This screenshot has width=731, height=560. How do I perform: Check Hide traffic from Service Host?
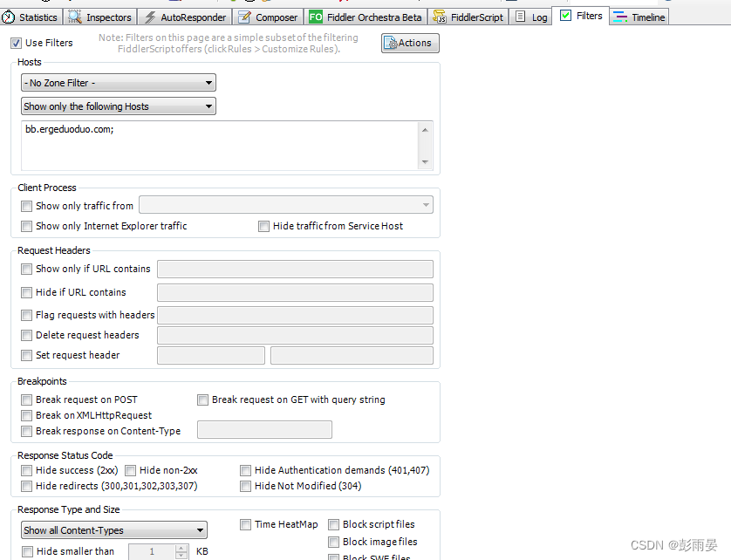click(263, 226)
